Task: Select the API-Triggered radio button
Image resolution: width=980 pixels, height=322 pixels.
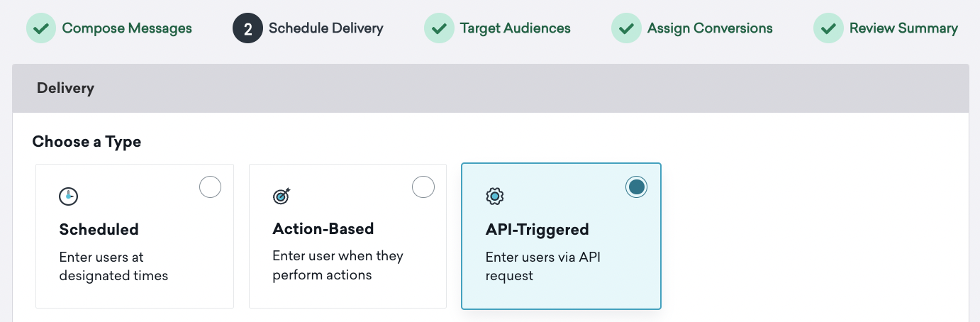Action: 636,187
